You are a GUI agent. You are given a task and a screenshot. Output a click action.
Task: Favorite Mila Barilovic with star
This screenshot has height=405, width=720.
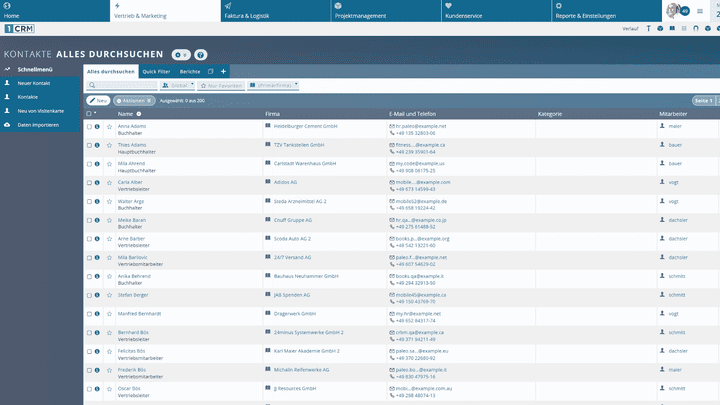click(109, 258)
